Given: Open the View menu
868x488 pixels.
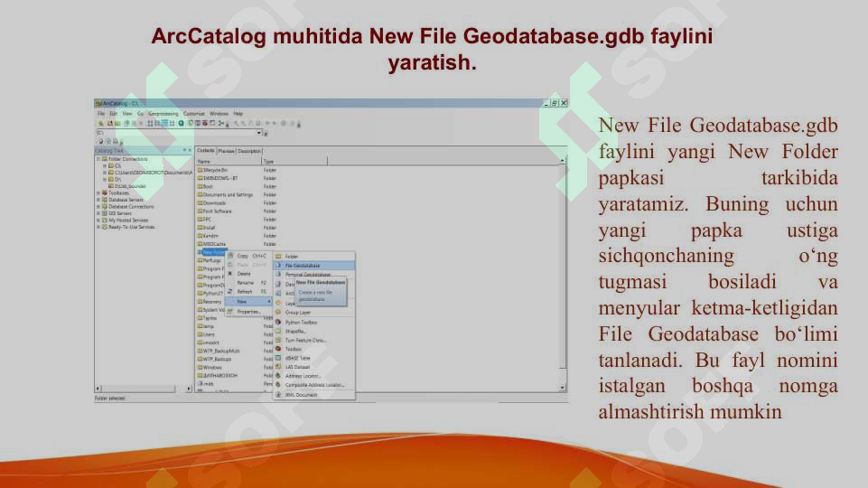Looking at the screenshot, I should coord(127,114).
